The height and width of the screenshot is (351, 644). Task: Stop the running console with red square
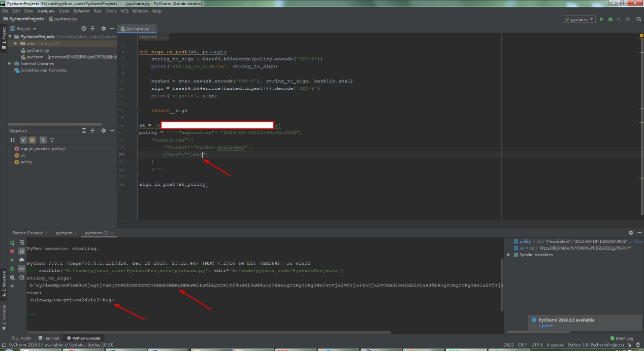pyautogui.click(x=12, y=251)
